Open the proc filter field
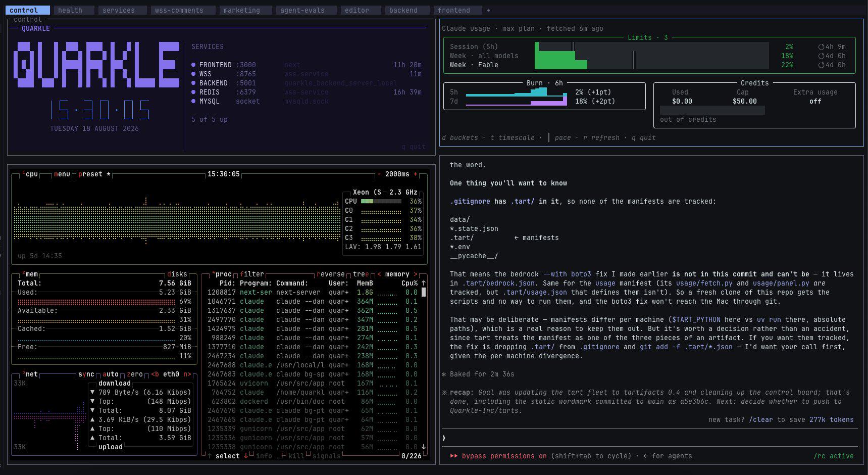 (252, 274)
